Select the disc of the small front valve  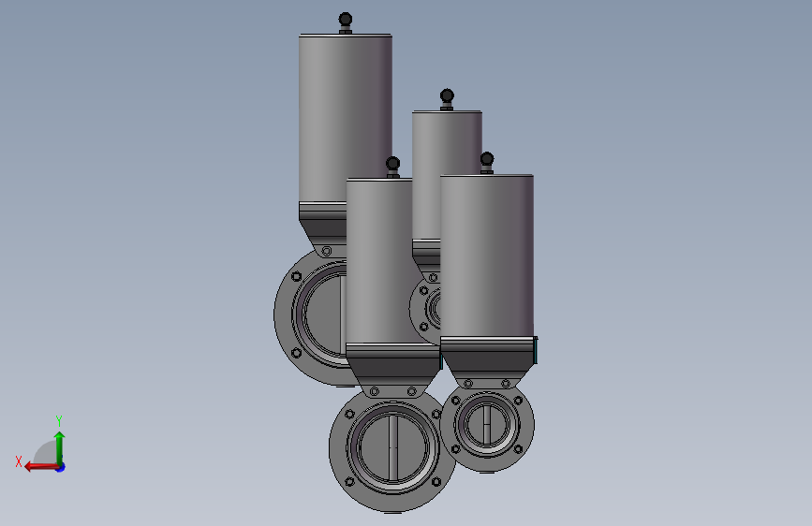coord(487,425)
